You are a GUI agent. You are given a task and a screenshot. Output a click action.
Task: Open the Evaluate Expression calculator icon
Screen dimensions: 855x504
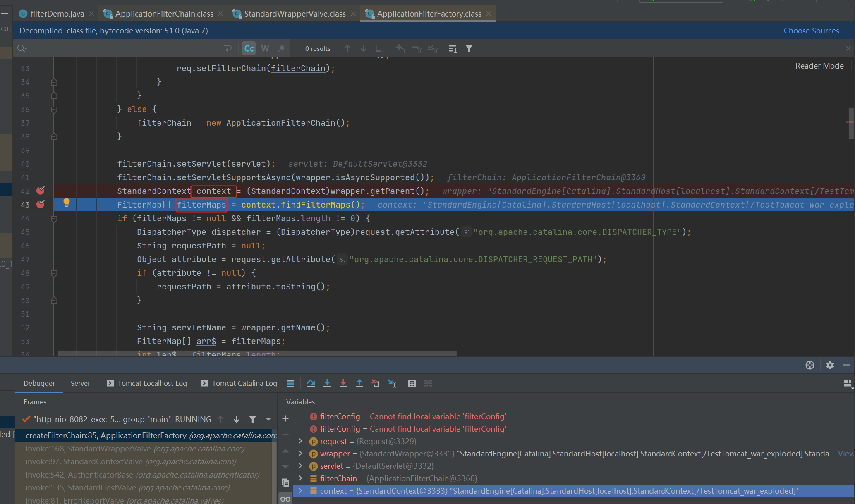click(x=412, y=383)
